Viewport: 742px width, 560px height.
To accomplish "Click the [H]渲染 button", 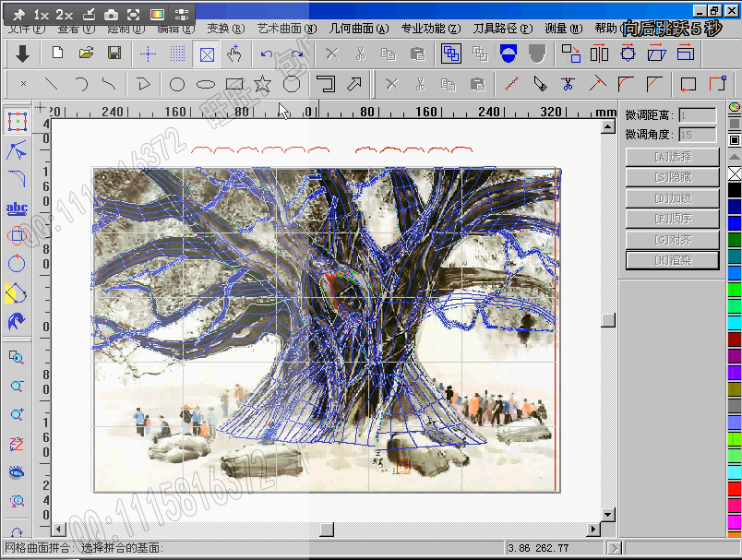I will coord(673,260).
